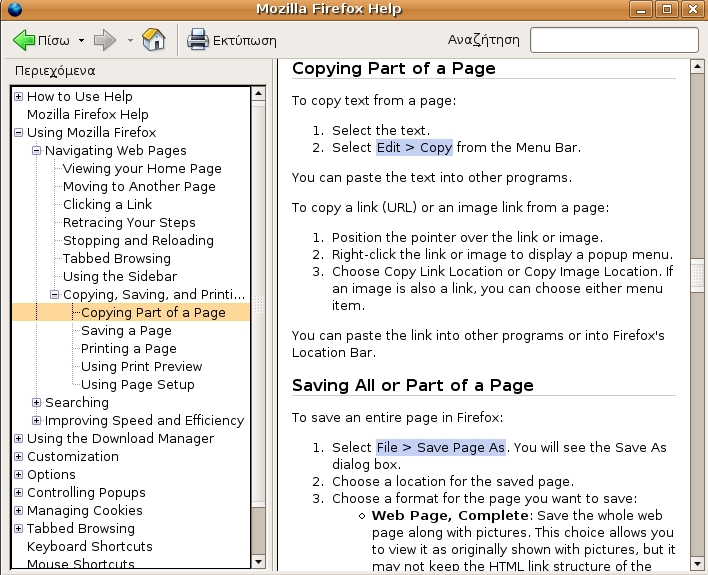
Task: Click the grey Forward arrow icon
Action: (x=105, y=40)
